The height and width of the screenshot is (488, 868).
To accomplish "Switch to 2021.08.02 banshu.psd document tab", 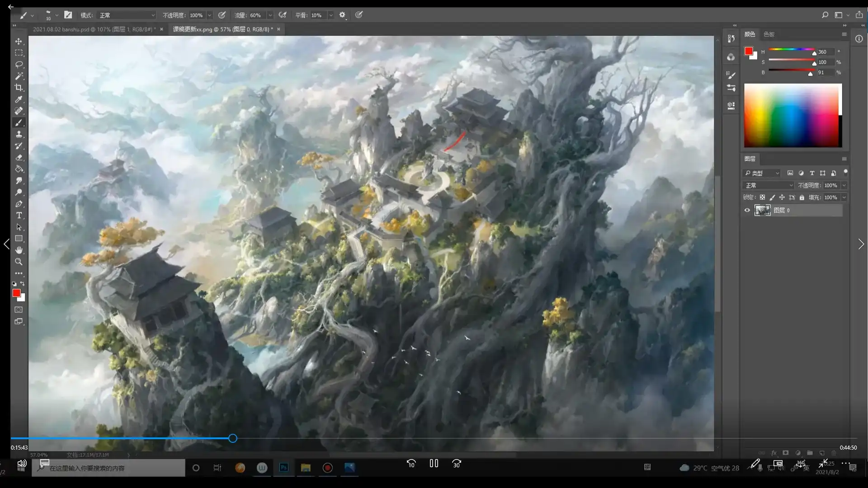I will pos(93,29).
